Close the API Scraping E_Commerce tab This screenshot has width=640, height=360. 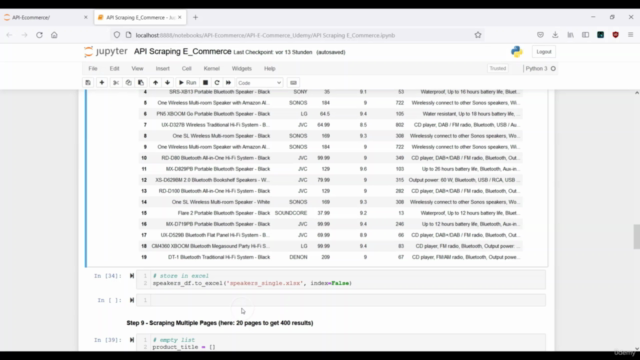coord(180,18)
